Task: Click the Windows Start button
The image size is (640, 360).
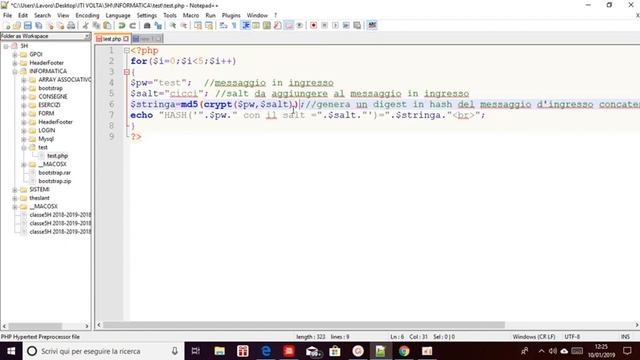Action: 11,351
